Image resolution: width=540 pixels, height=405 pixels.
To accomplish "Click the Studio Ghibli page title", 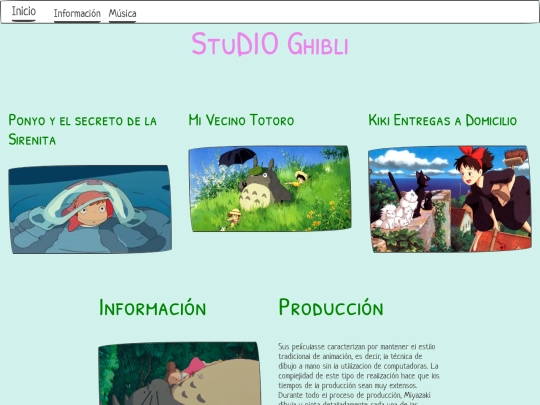I will (x=270, y=44).
